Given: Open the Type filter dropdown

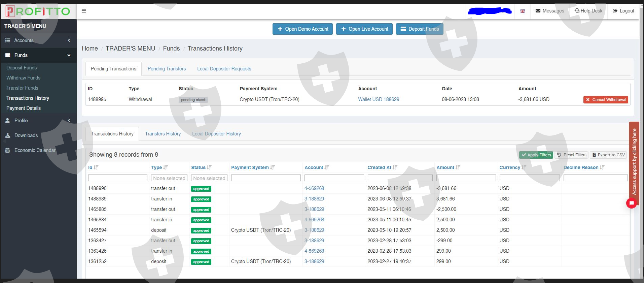Looking at the screenshot, I should (x=169, y=178).
